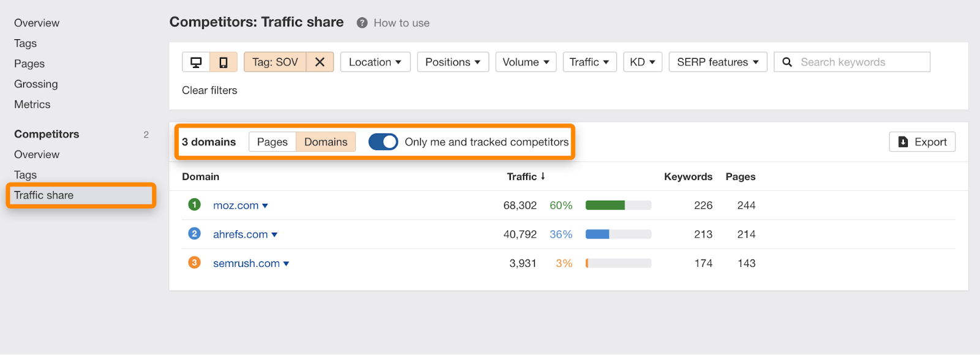
Task: Click semrush.com keywords count 174
Action: pyautogui.click(x=703, y=263)
